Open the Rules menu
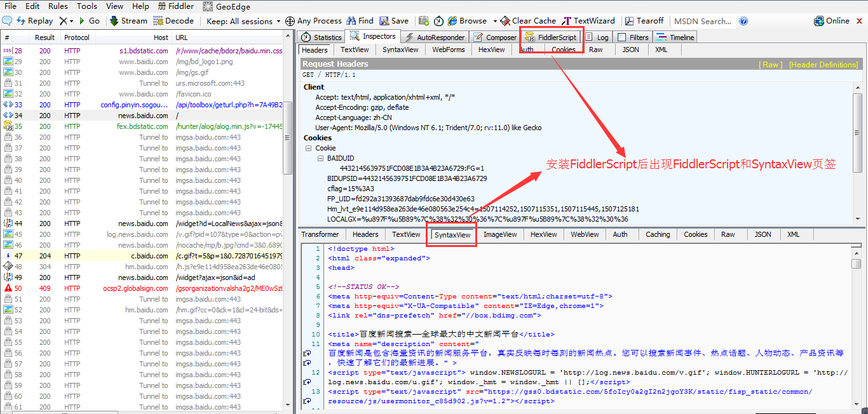The image size is (868, 414). click(58, 6)
